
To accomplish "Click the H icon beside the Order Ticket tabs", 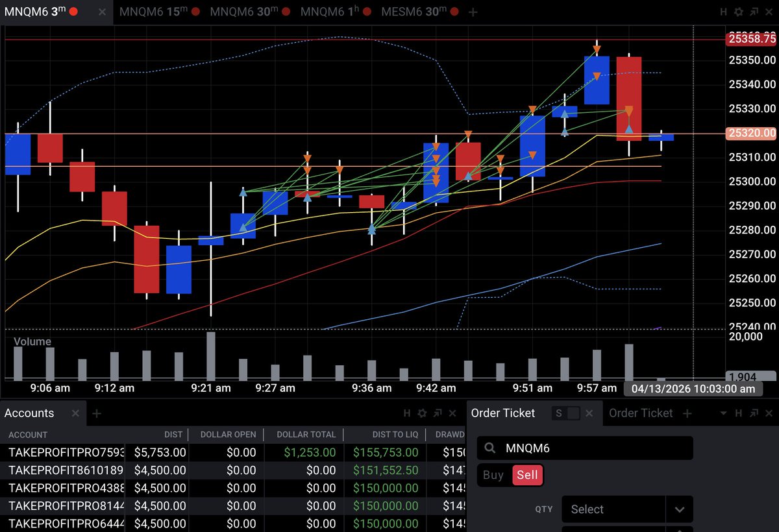I will 739,413.
